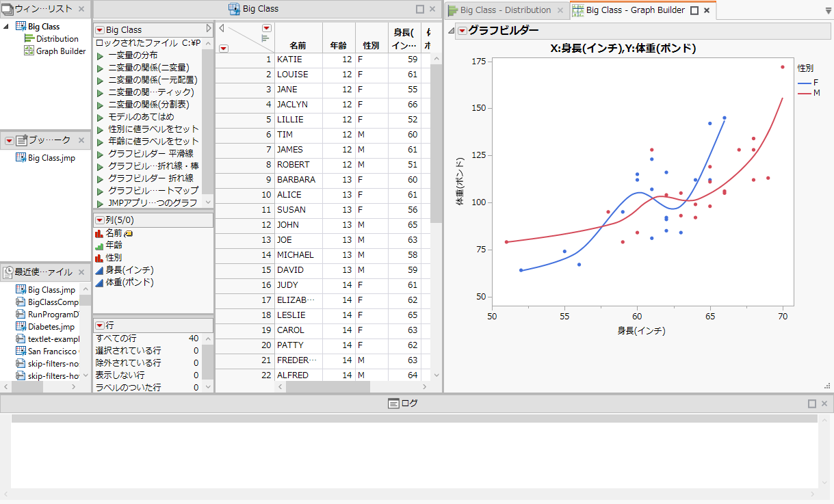Click the continuous icon beside 身長(インチ)
The width and height of the screenshot is (834, 504).
tap(99, 270)
